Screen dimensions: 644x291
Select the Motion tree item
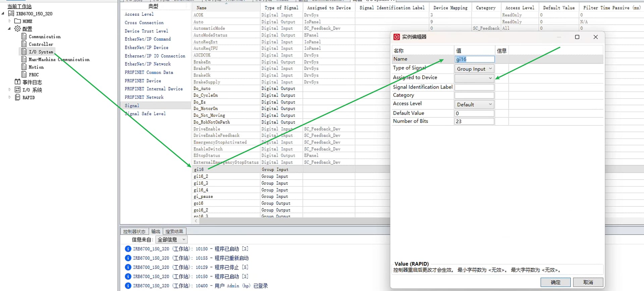(36, 67)
